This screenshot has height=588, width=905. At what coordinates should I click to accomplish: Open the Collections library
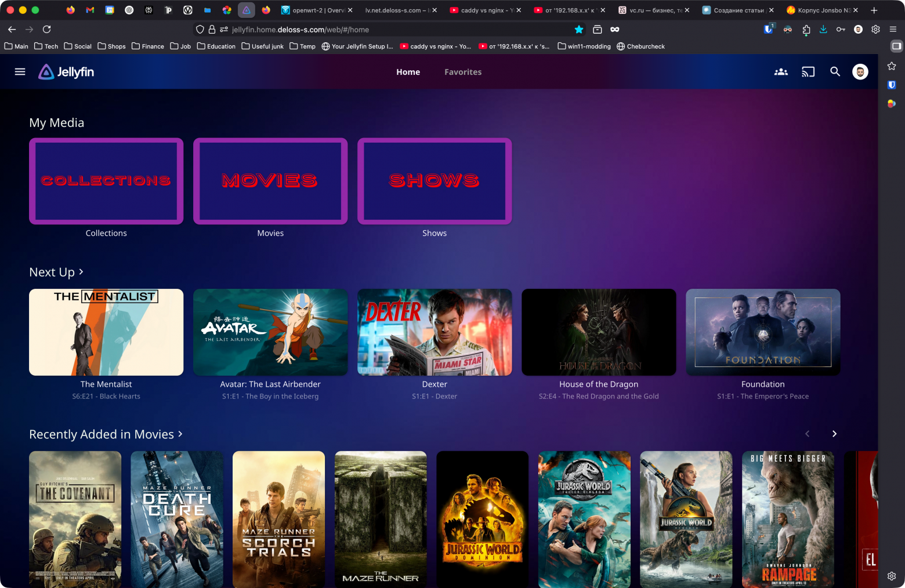[106, 181]
